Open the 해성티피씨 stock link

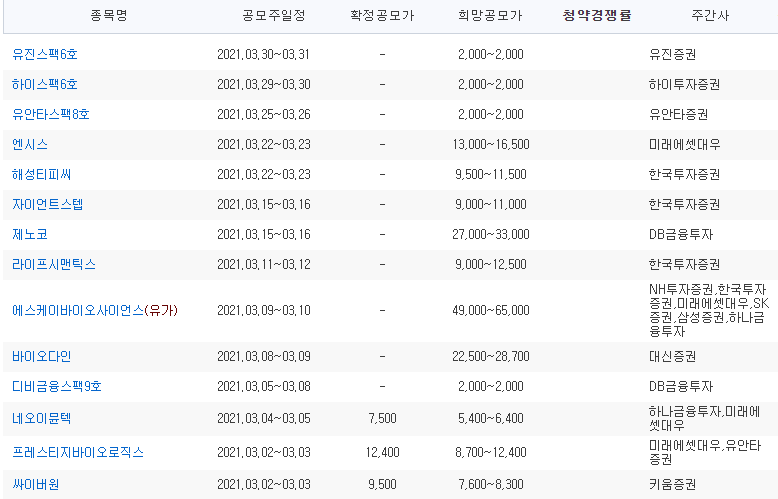pyautogui.click(x=42, y=174)
